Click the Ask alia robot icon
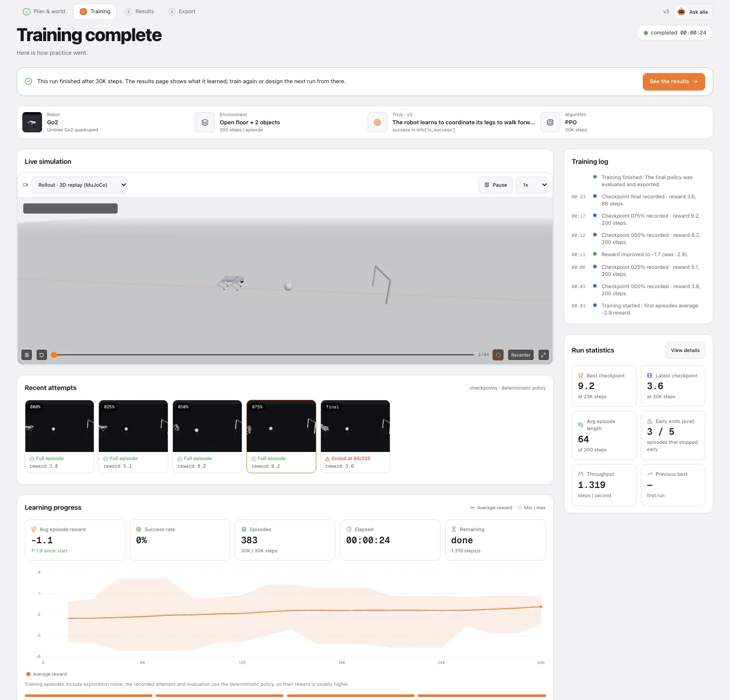This screenshot has width=730, height=700. [681, 12]
